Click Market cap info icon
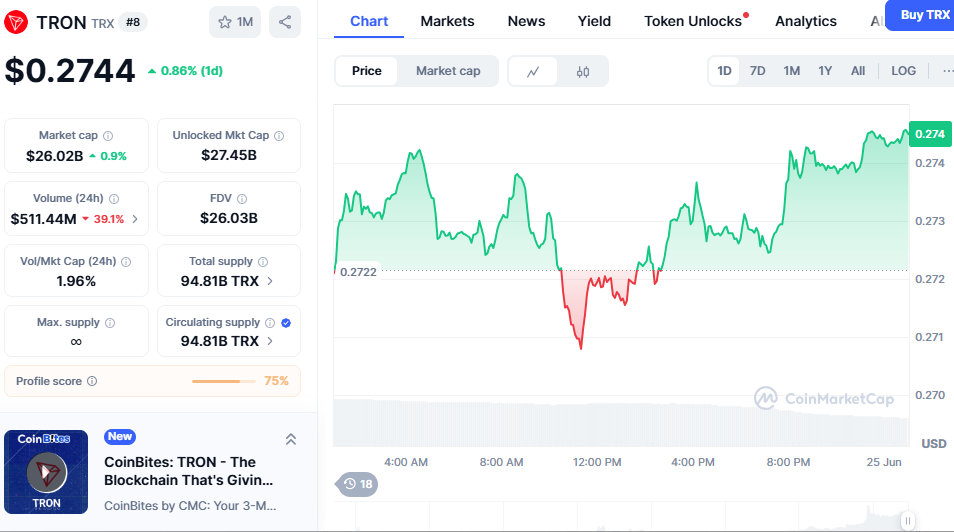954x532 pixels. 108,136
